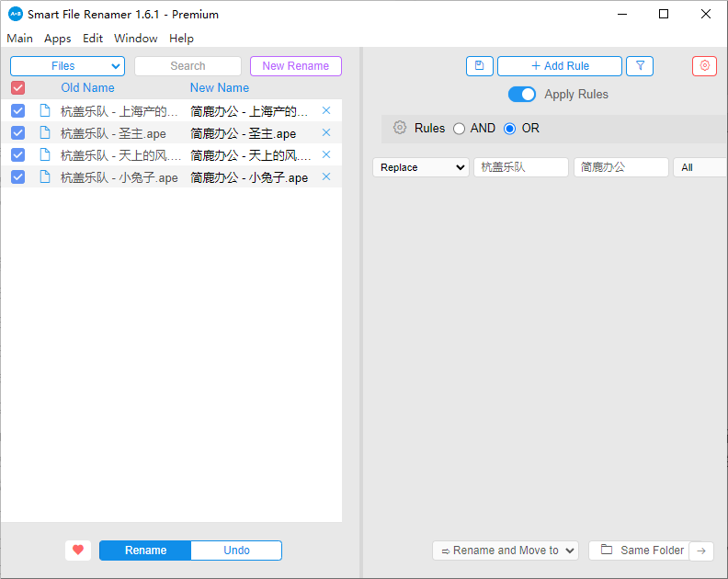Uncheck the 天上的风 file checkbox
Viewport: 728px width, 579px height.
[x=18, y=155]
